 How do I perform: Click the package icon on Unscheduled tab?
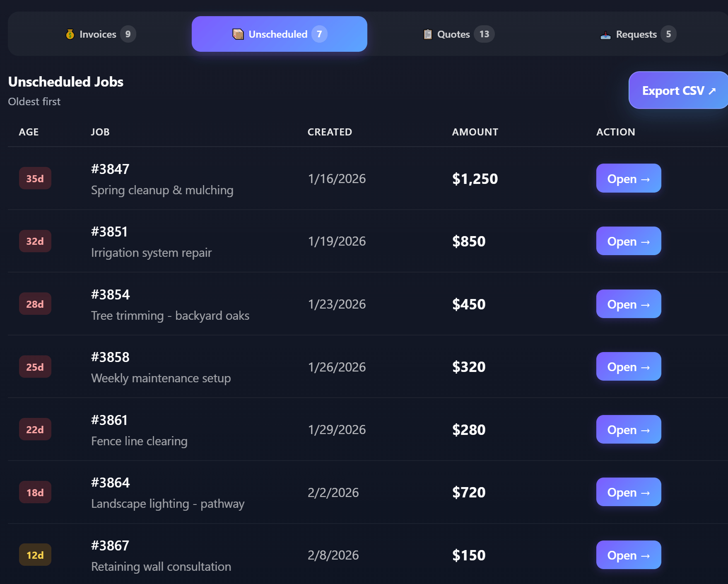(238, 34)
